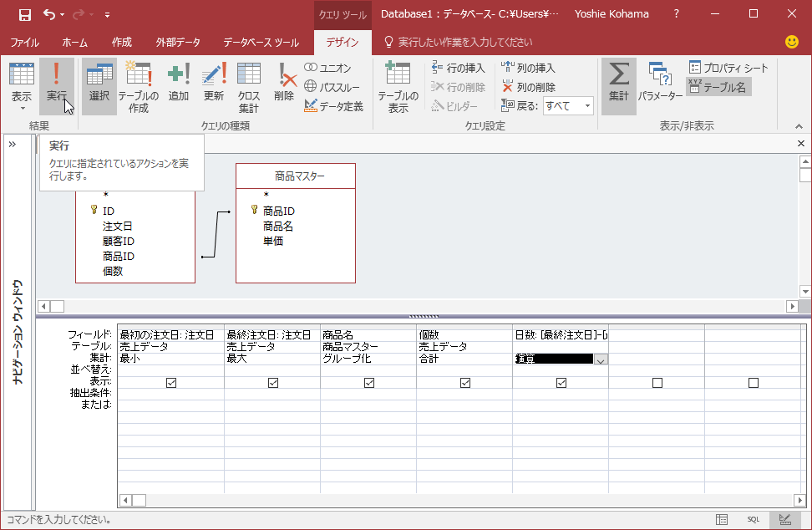Click 行の削除 delete rows

point(459,87)
